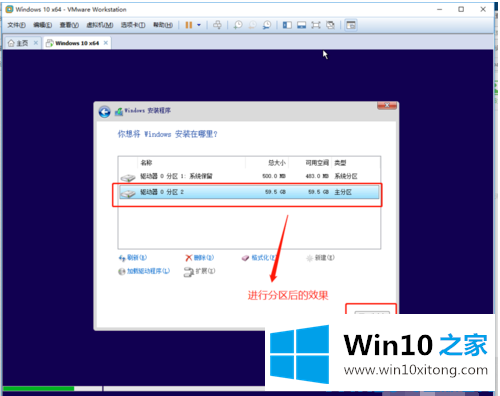Maximize the VMware Workstation window
Viewport: 500px width, 396px height.
[x=461, y=9]
